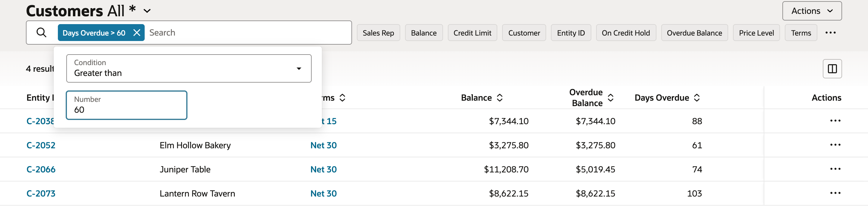Remove the Days Overdue > 60 filter chip
868x211 pixels.
(137, 33)
